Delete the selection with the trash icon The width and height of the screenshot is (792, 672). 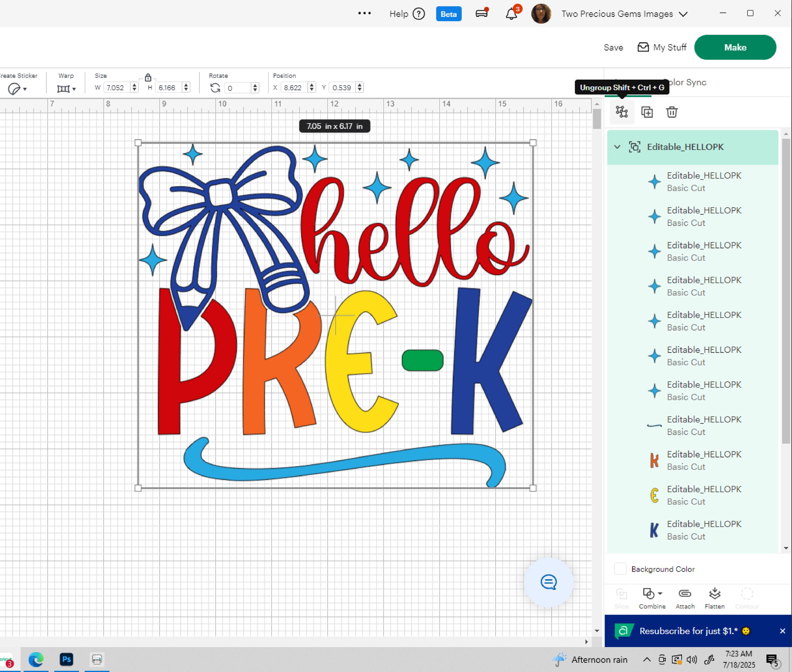coord(672,112)
